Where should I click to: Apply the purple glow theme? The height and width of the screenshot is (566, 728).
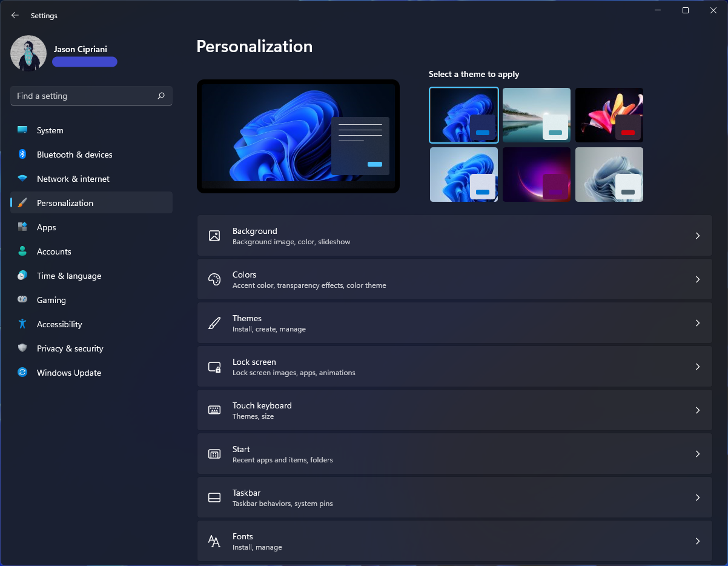tap(537, 175)
